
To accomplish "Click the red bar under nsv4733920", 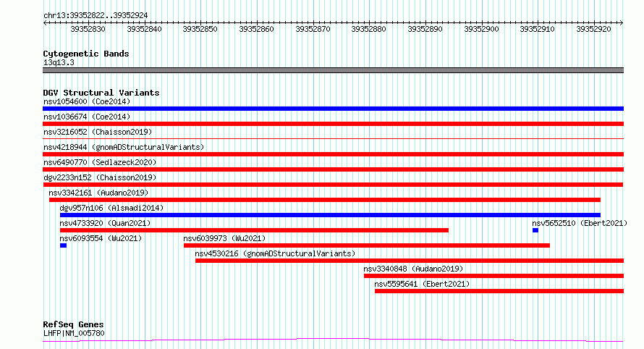I will 254,230.
